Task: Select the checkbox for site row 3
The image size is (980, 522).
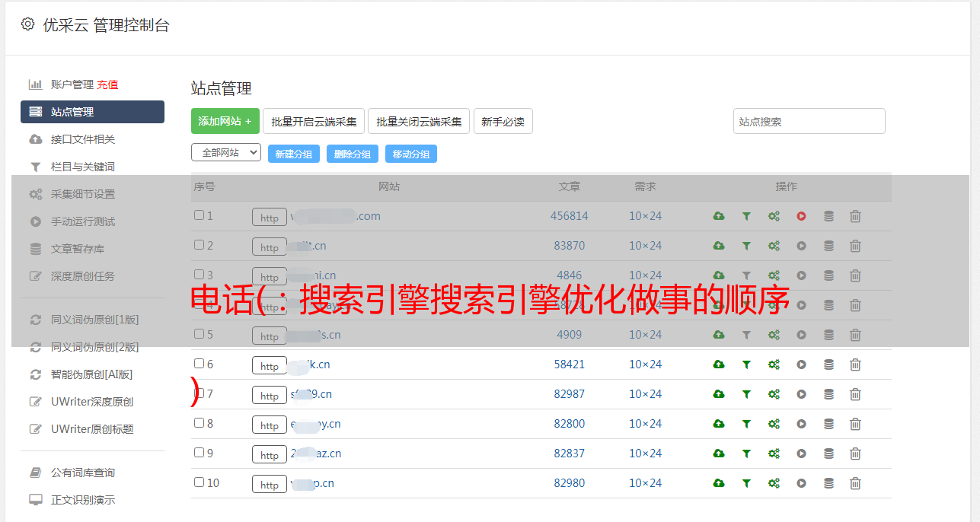Action: tap(199, 275)
